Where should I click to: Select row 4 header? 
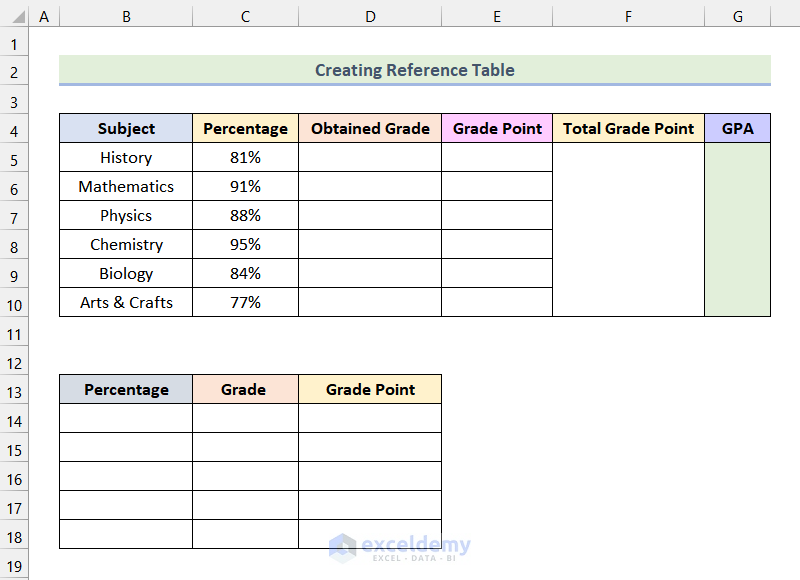pyautogui.click(x=14, y=129)
